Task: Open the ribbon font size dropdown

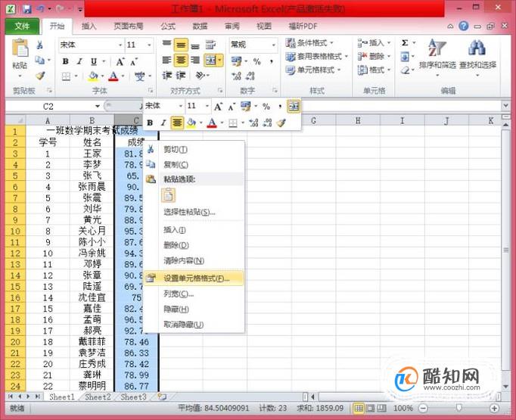Action: pos(149,45)
